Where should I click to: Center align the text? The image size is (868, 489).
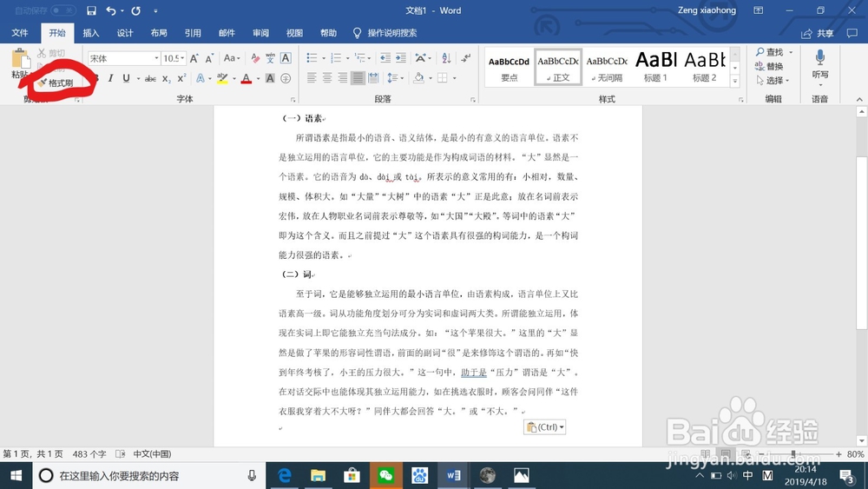327,78
